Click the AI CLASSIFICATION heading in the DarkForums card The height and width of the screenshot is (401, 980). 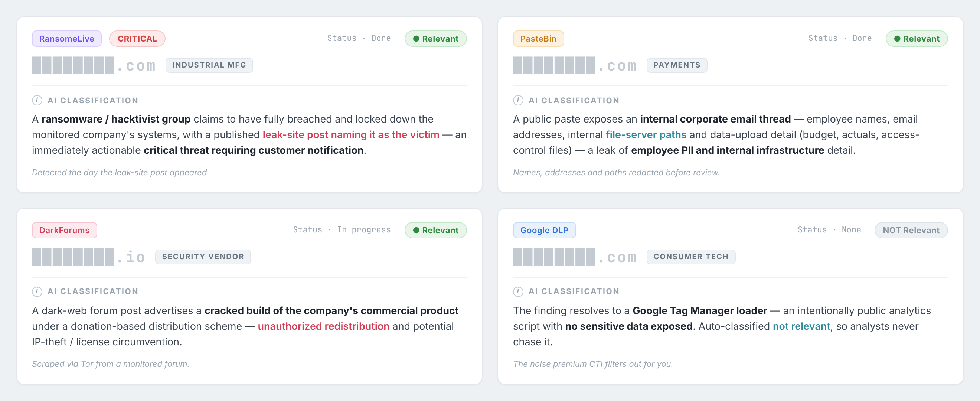pyautogui.click(x=93, y=291)
